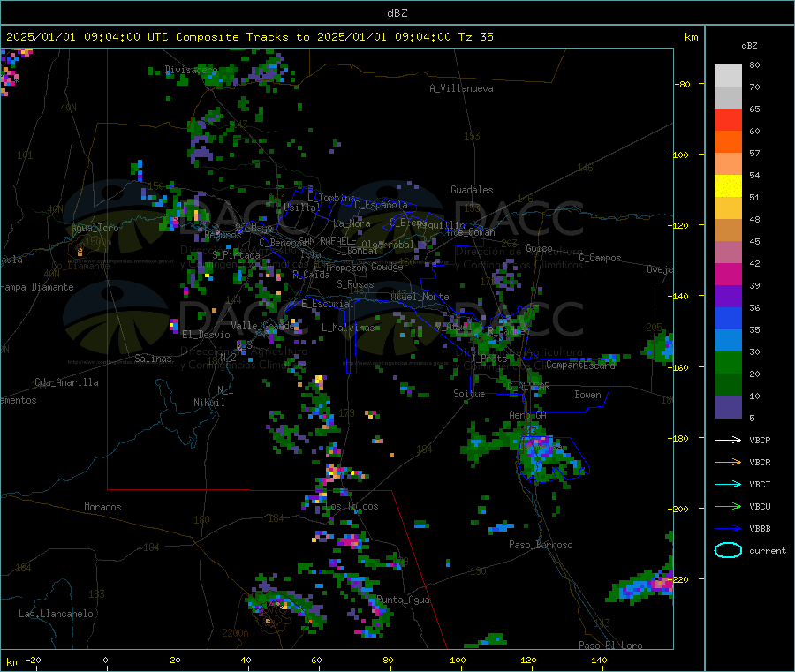Image resolution: width=795 pixels, height=672 pixels.
Task: Click the dBZ title in the top bar
Action: (x=397, y=13)
